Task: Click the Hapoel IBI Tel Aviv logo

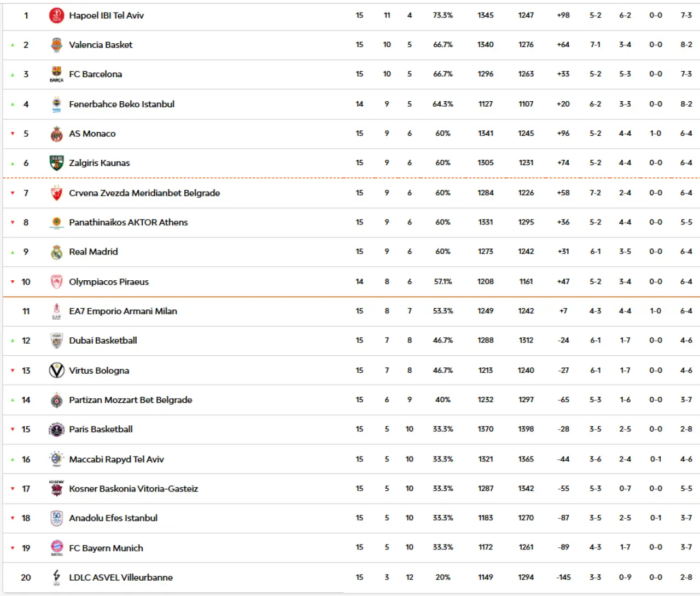Action: pos(56,15)
